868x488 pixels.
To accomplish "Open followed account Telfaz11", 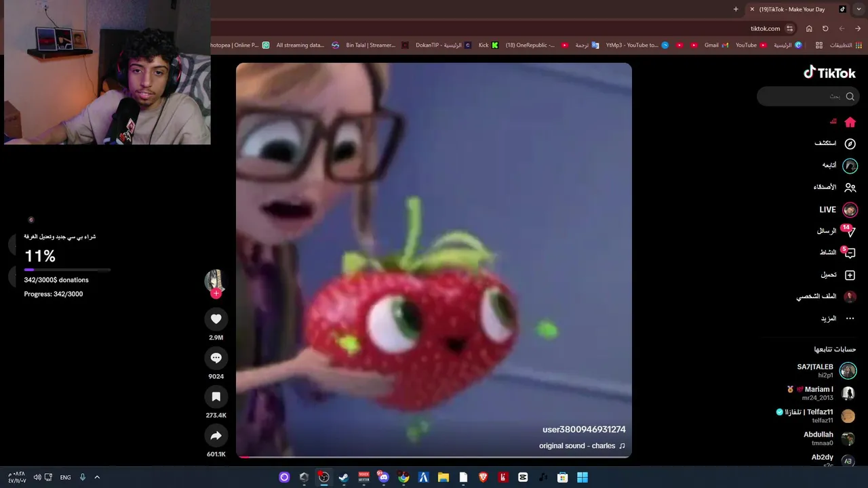I will [816, 415].
